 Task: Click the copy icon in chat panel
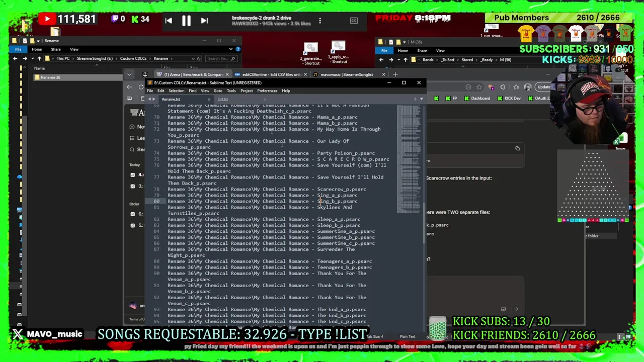(x=517, y=148)
